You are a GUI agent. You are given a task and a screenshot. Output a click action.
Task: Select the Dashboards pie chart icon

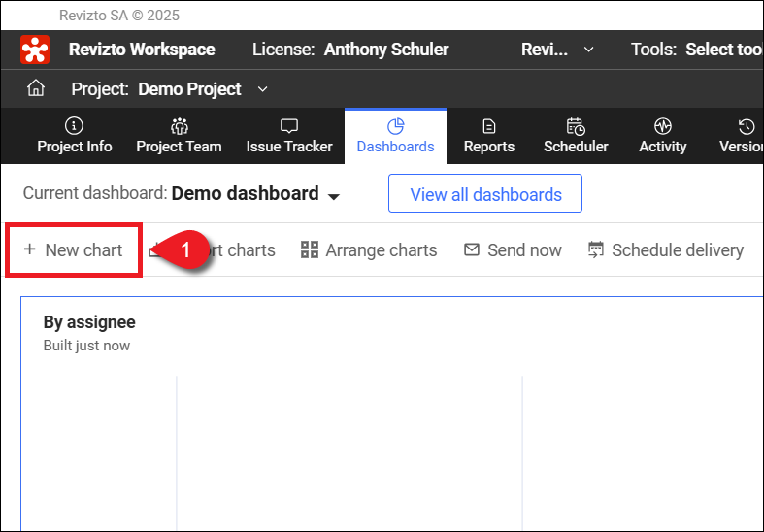point(395,126)
